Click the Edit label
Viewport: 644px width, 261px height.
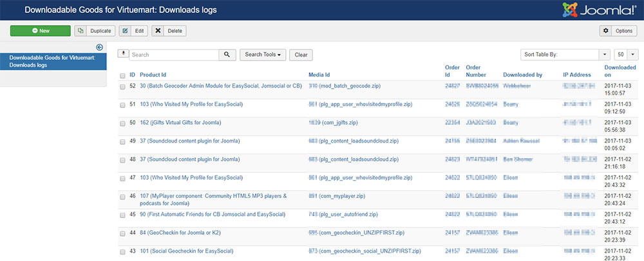(x=140, y=31)
